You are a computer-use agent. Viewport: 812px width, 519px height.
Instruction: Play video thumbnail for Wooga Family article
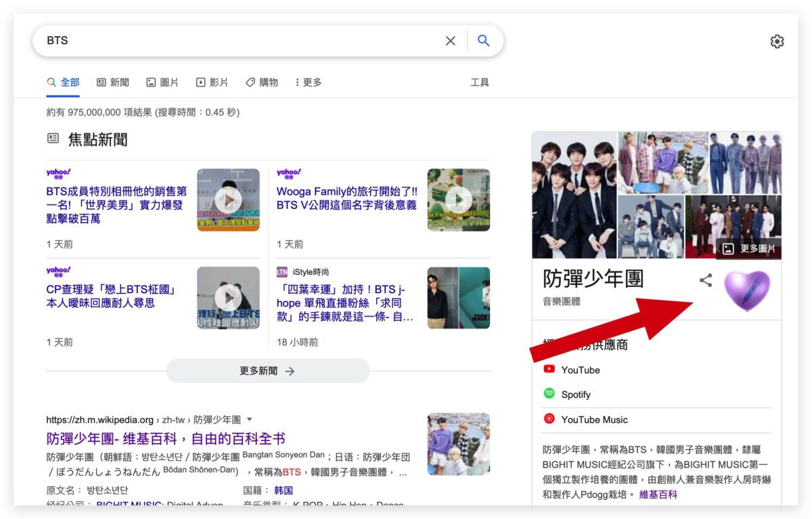point(458,200)
